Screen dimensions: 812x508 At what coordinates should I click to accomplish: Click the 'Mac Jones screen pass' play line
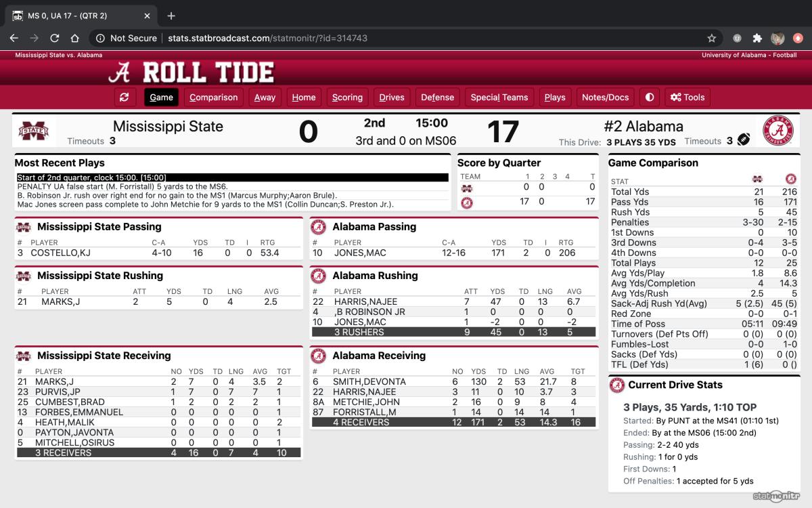point(232,204)
